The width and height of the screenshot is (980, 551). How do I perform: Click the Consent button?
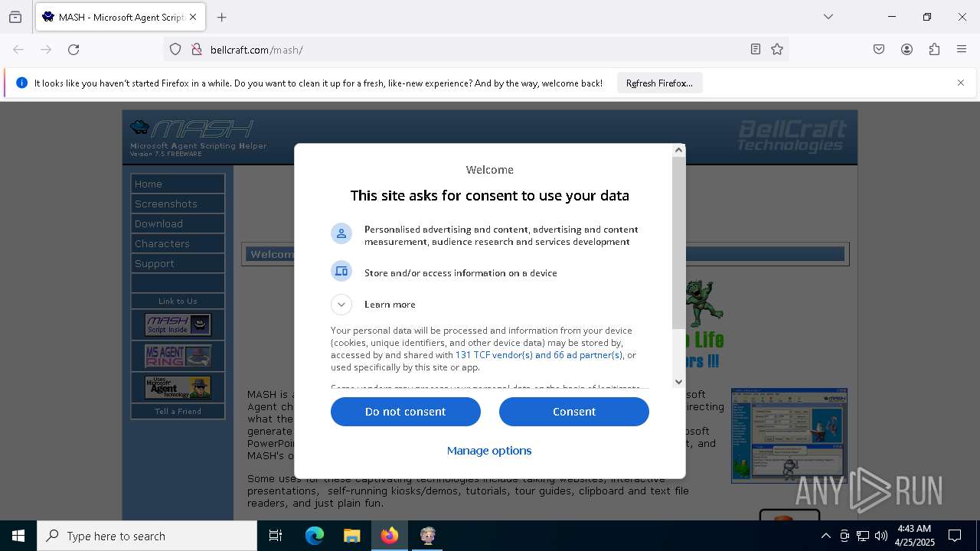click(x=574, y=412)
